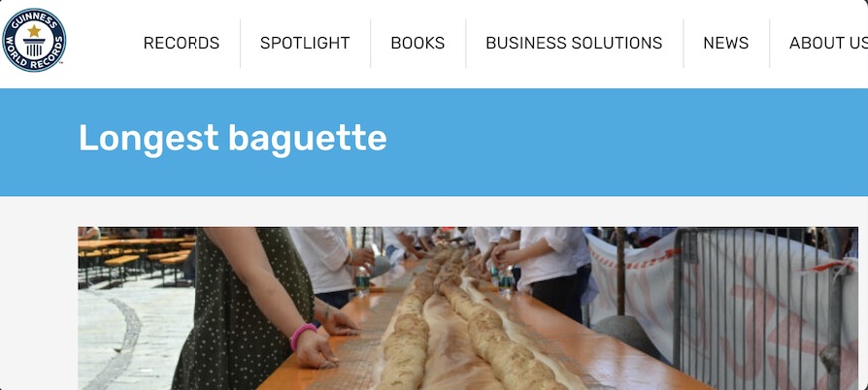Click the white banner with red lettering

tap(719, 305)
